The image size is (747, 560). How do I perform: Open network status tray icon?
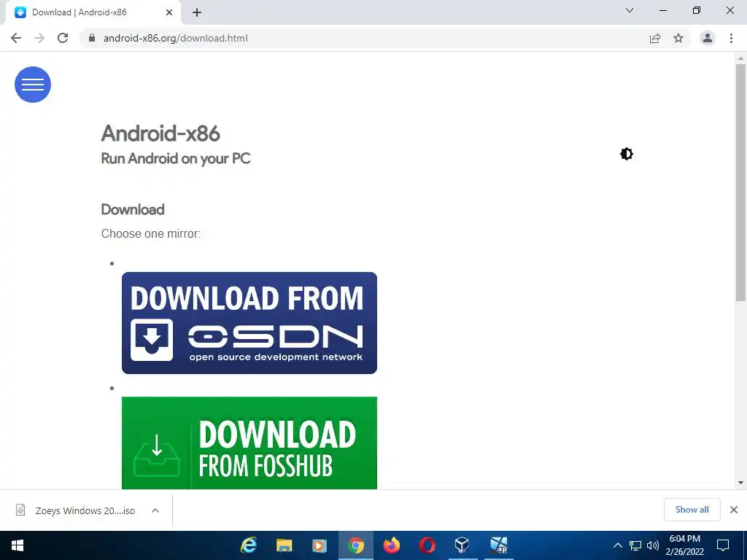[x=635, y=545]
